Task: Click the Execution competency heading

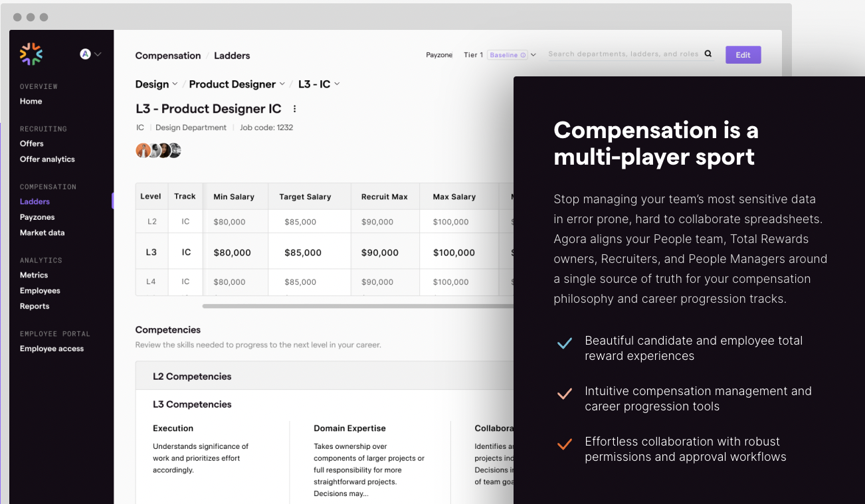Action: 173,428
